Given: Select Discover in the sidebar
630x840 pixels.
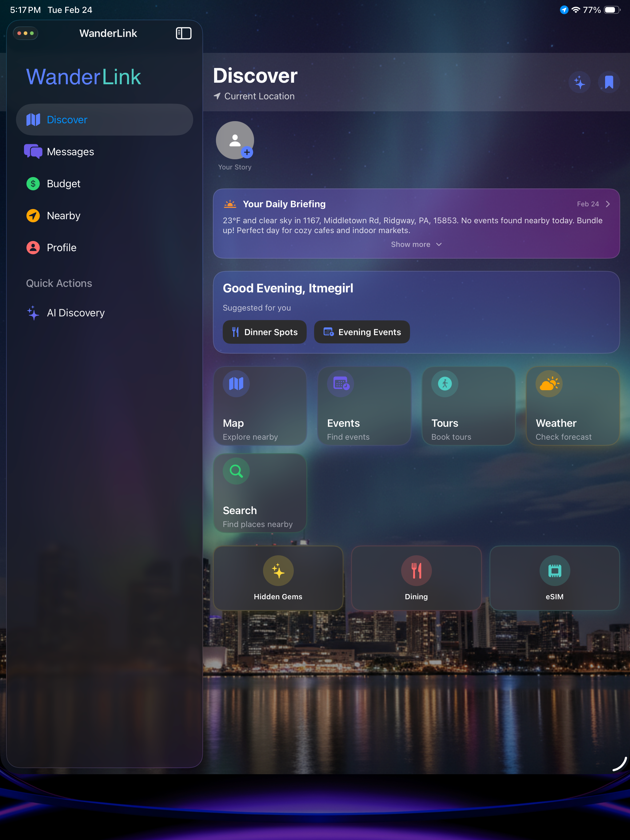Looking at the screenshot, I should (x=105, y=120).
